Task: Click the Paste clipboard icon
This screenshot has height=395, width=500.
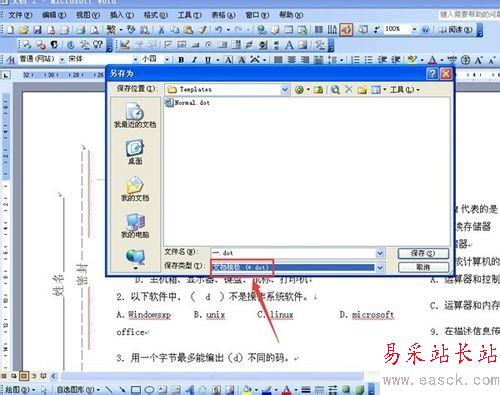Action: point(188,30)
